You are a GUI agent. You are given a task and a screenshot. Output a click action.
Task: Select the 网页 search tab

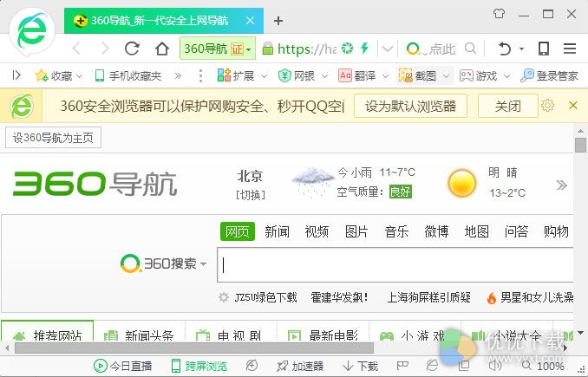click(238, 231)
